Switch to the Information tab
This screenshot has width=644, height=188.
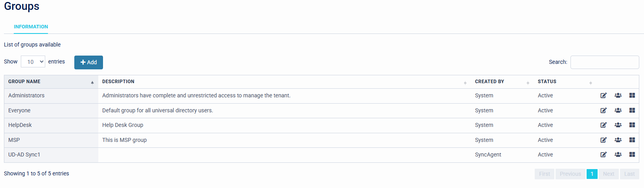coord(31,27)
